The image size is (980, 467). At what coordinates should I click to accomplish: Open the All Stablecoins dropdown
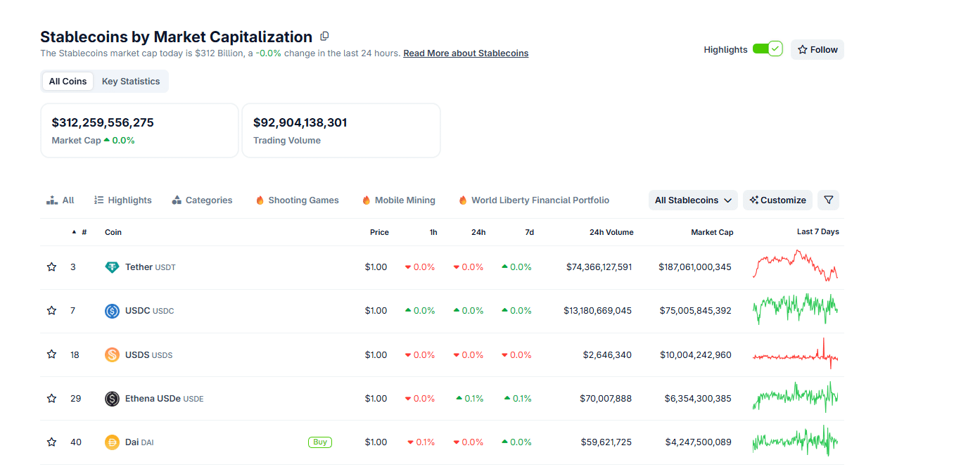point(692,200)
